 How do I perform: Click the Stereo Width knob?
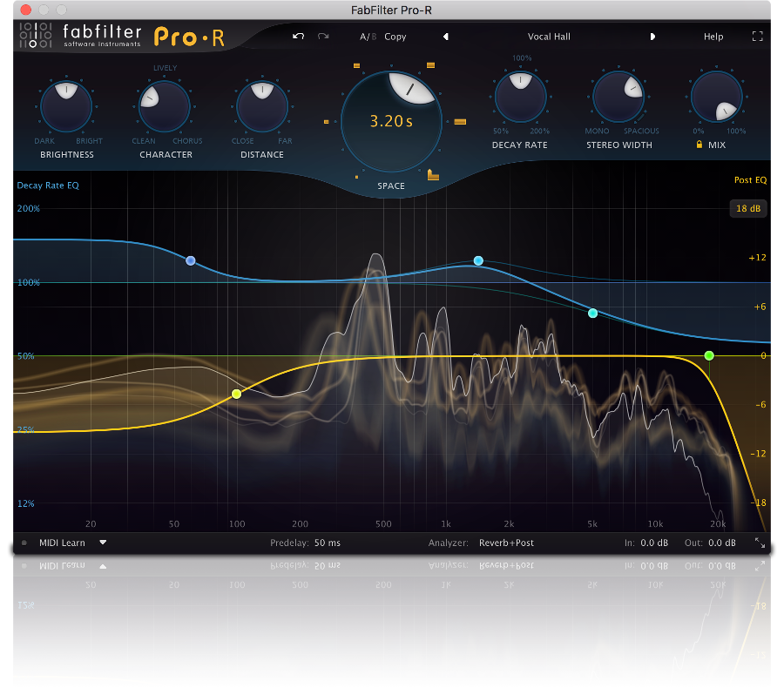point(618,97)
